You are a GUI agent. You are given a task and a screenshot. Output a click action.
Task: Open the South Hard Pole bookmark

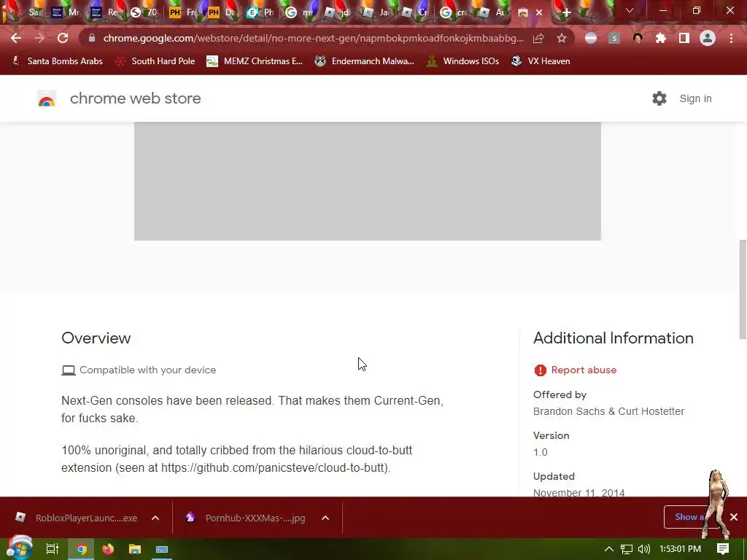pyautogui.click(x=155, y=61)
